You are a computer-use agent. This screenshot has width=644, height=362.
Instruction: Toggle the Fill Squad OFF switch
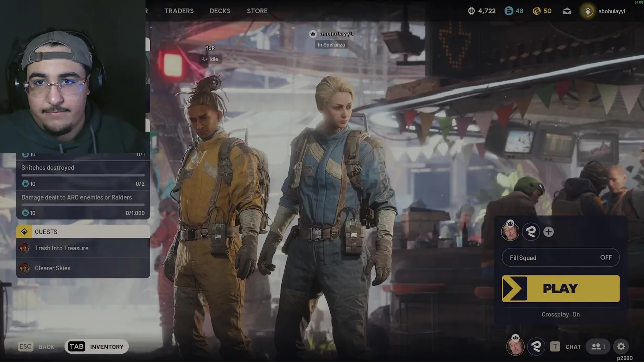[x=560, y=258]
